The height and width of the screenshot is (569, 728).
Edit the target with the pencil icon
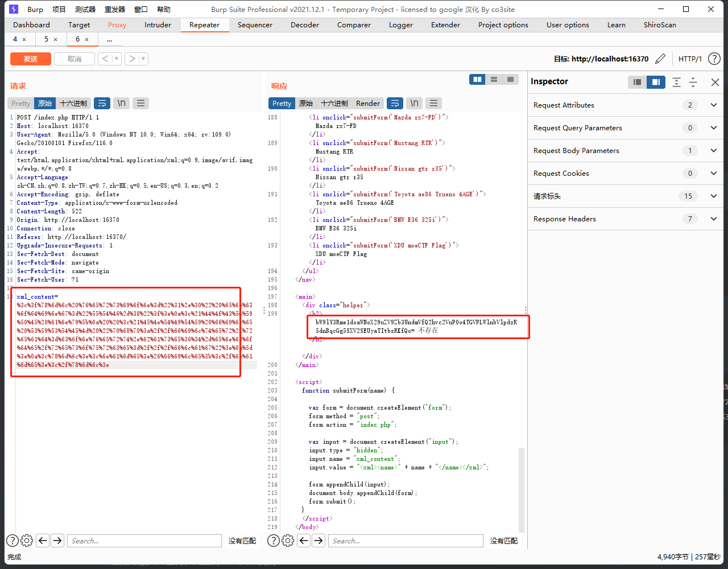(x=660, y=59)
